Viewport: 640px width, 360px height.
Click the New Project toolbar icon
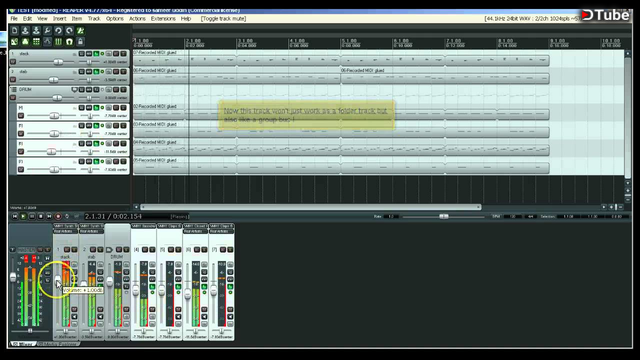(x=15, y=31)
